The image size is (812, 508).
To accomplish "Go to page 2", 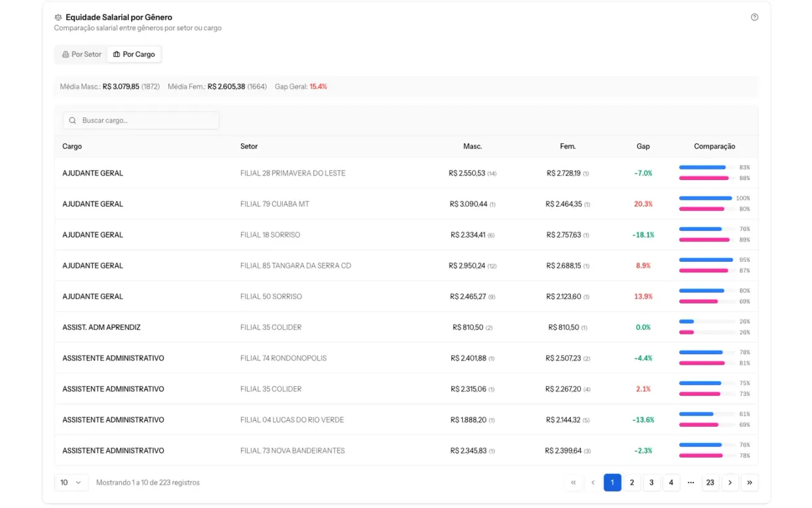I will [632, 482].
